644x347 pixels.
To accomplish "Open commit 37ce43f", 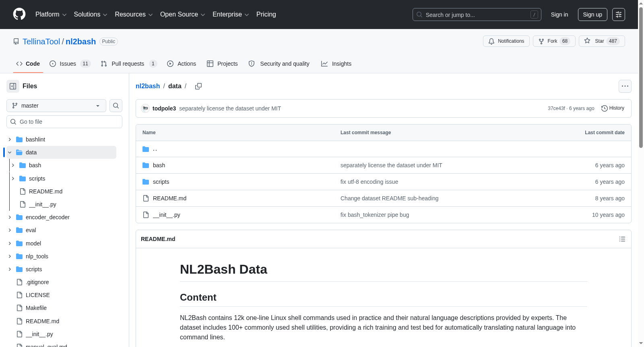I will pyautogui.click(x=556, y=108).
